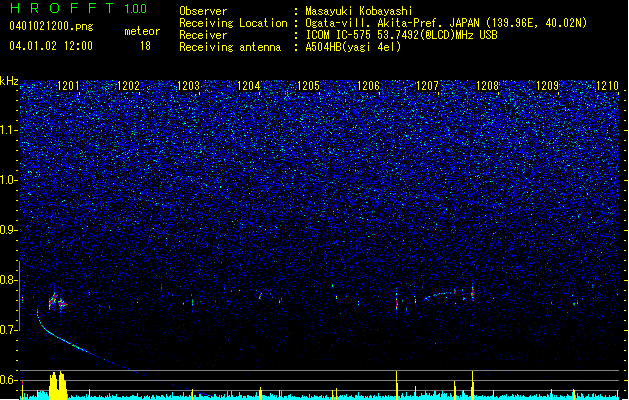
Task: Click the 1210 time marker
Action: click(x=607, y=85)
